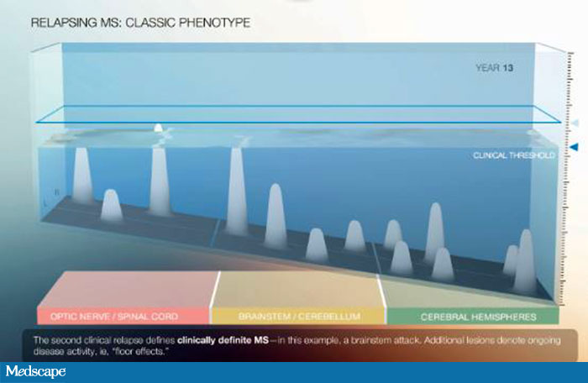Click the Year 13 label
The height and width of the screenshot is (383, 588).
[x=495, y=70]
